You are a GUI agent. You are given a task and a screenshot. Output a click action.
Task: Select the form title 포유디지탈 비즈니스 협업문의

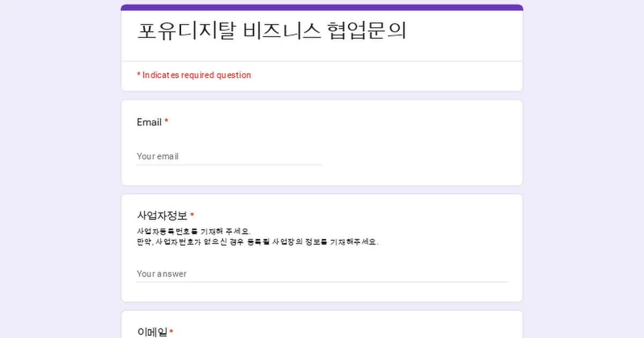(272, 31)
